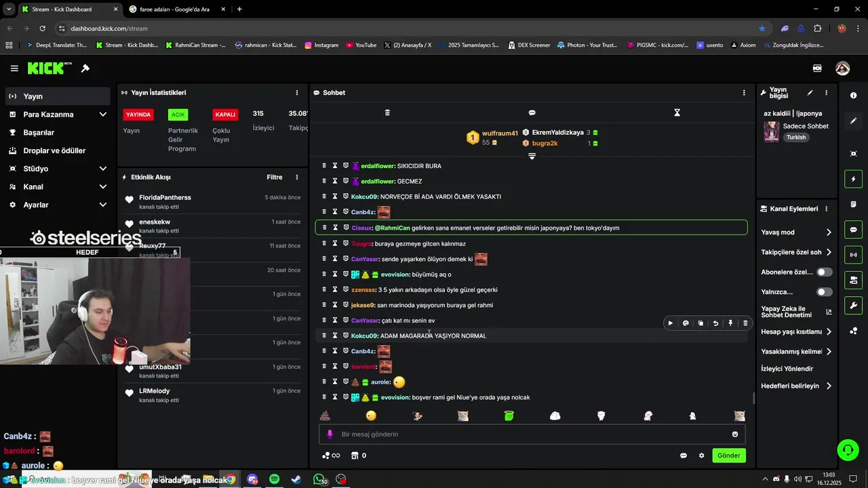The height and width of the screenshot is (488, 868).
Task: Expand Yavaş mod options
Action: (829, 232)
